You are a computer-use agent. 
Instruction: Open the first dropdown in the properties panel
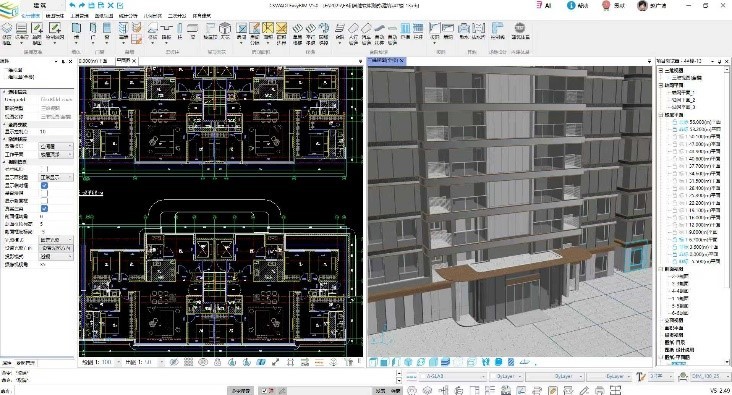[x=56, y=146]
